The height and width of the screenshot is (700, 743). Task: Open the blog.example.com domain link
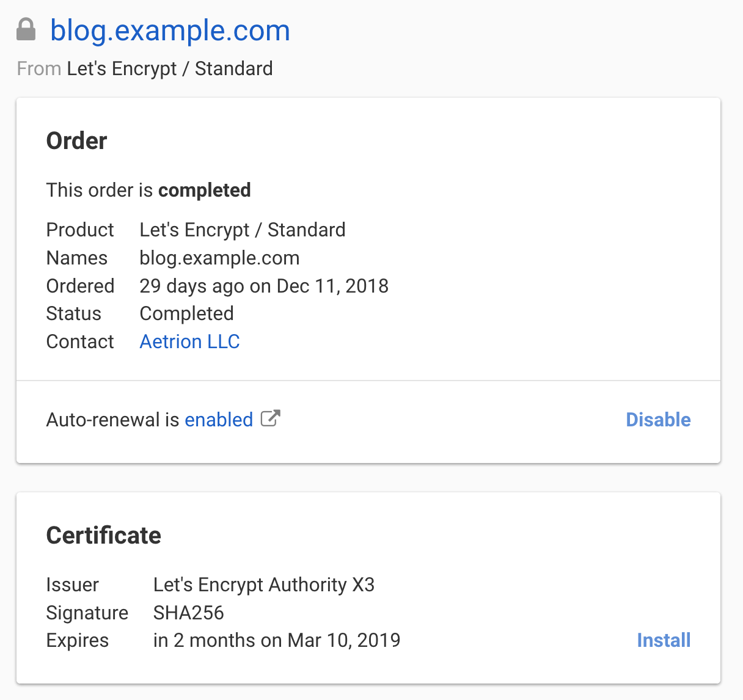[170, 31]
